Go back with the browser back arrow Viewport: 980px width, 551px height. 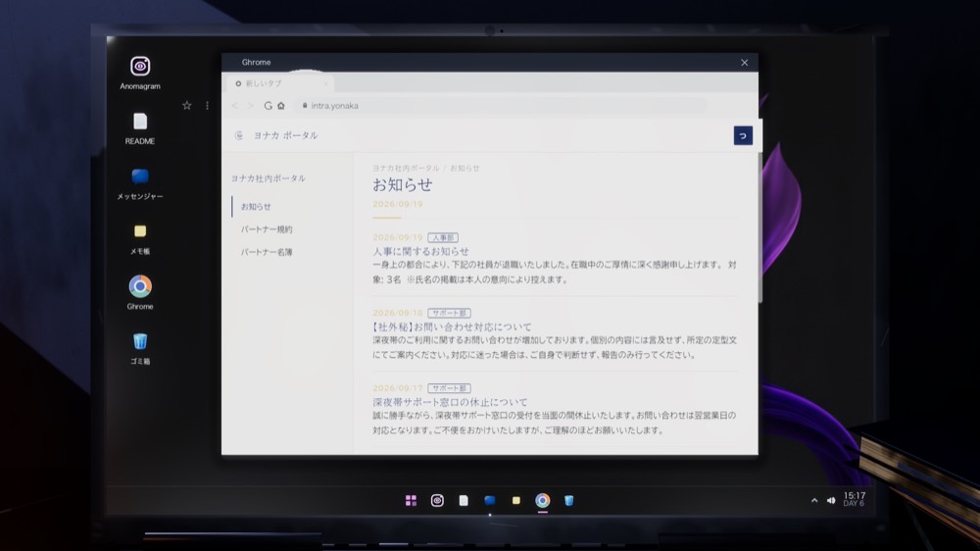click(235, 106)
